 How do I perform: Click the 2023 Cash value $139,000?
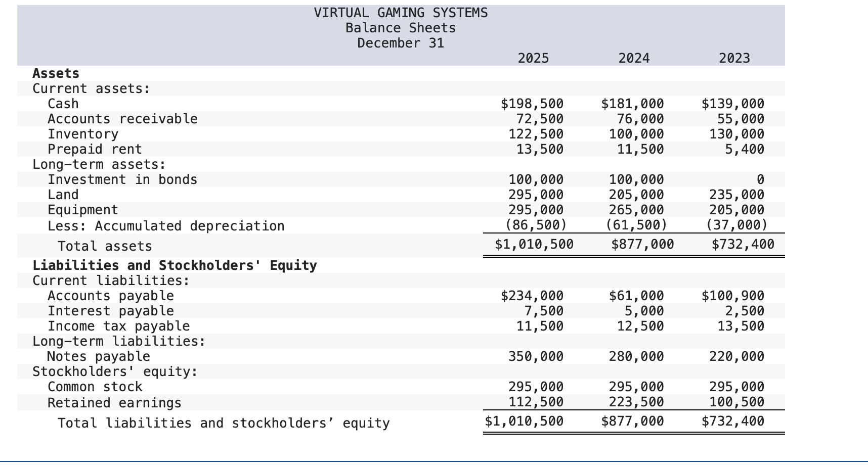(733, 104)
